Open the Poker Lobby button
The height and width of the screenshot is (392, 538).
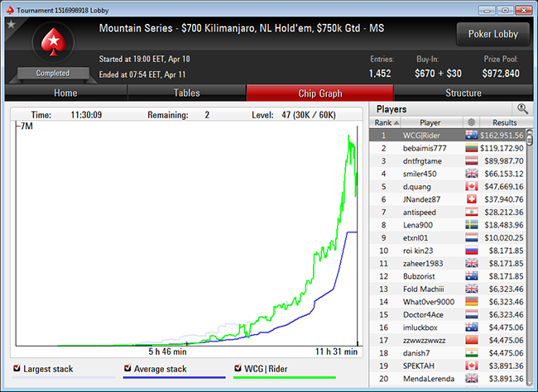pos(493,34)
